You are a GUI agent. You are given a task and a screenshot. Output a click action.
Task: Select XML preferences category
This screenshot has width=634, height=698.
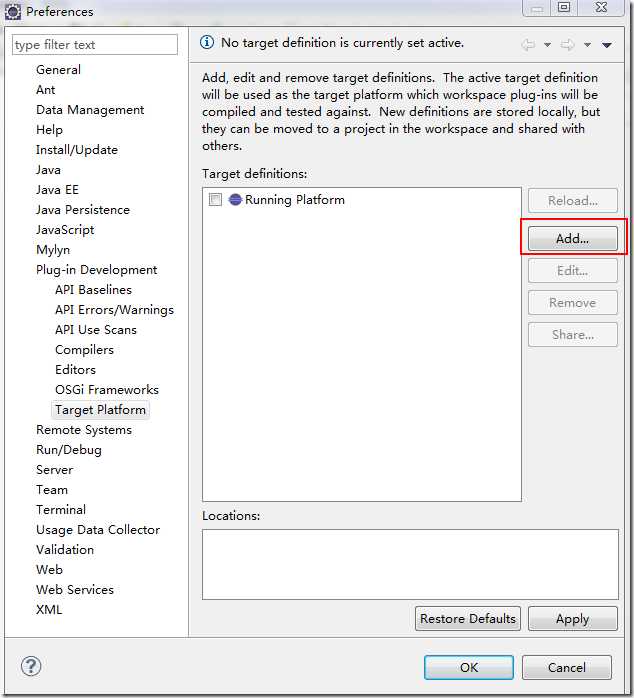coord(49,610)
